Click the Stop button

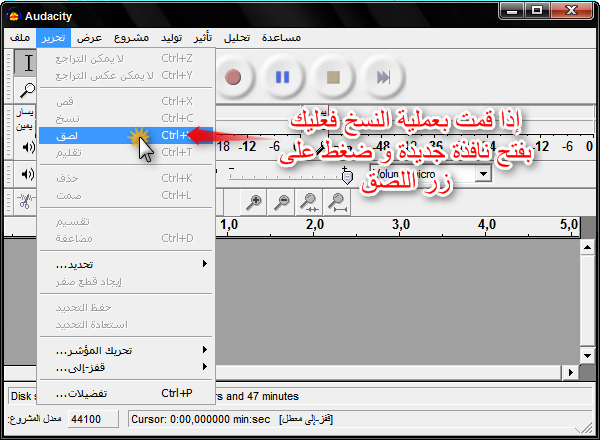click(x=333, y=77)
